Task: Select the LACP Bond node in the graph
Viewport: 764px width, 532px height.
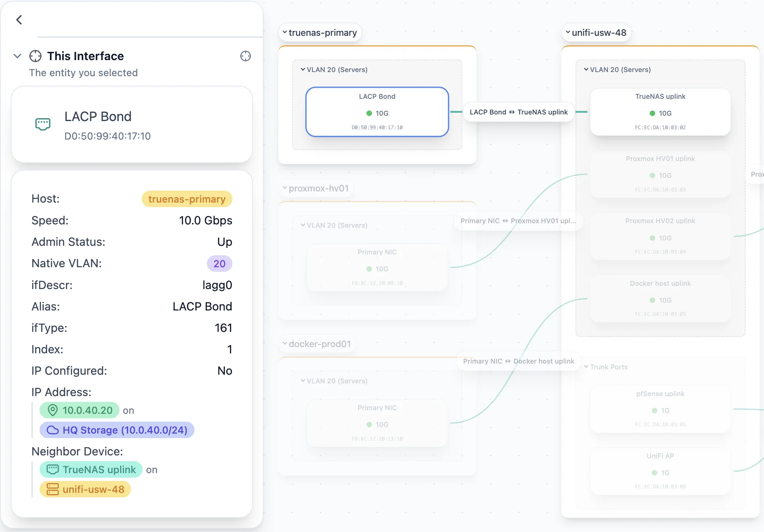Action: [377, 112]
